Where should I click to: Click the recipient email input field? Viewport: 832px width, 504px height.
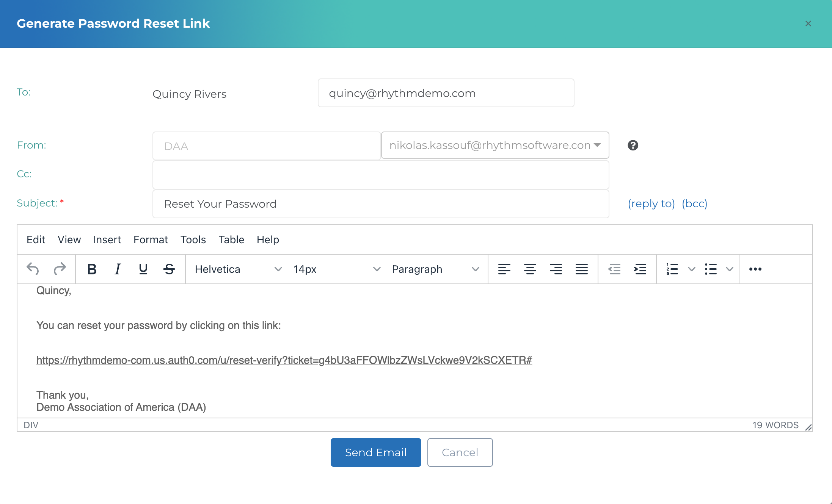[446, 93]
